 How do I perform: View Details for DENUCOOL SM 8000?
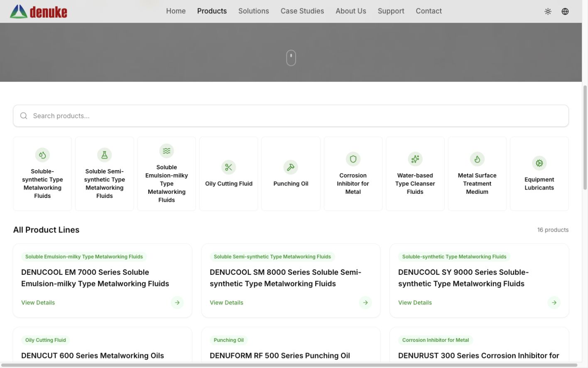pos(227,303)
